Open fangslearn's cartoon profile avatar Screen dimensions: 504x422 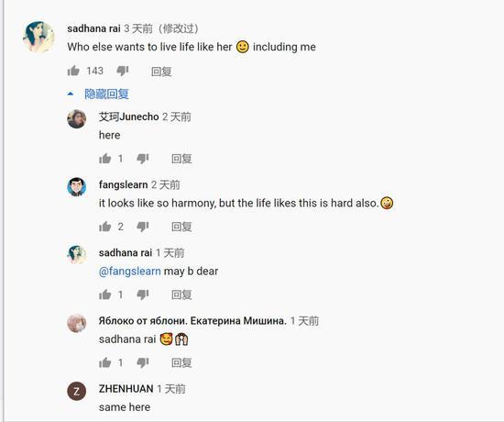coord(76,187)
